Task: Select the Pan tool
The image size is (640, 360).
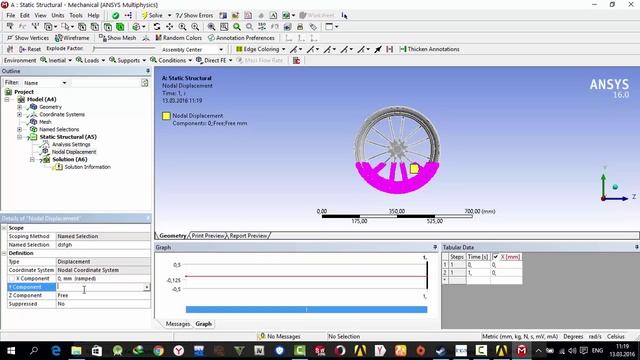Action: (x=169, y=27)
